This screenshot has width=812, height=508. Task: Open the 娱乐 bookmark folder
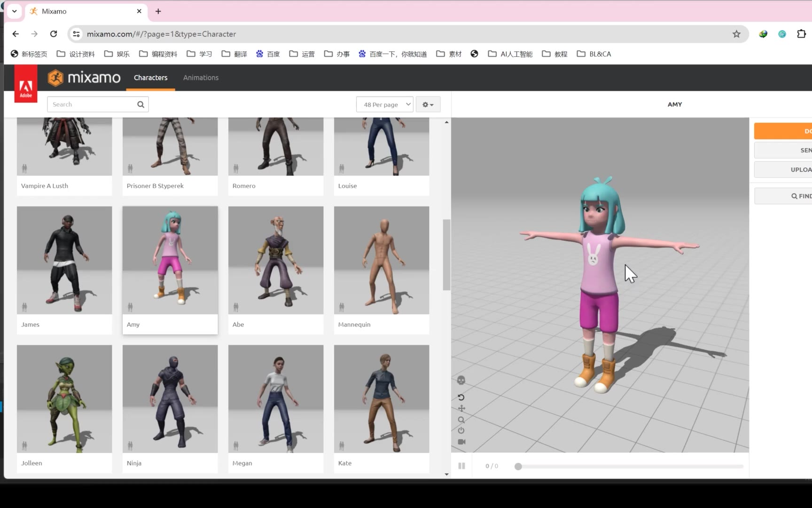[x=117, y=54]
